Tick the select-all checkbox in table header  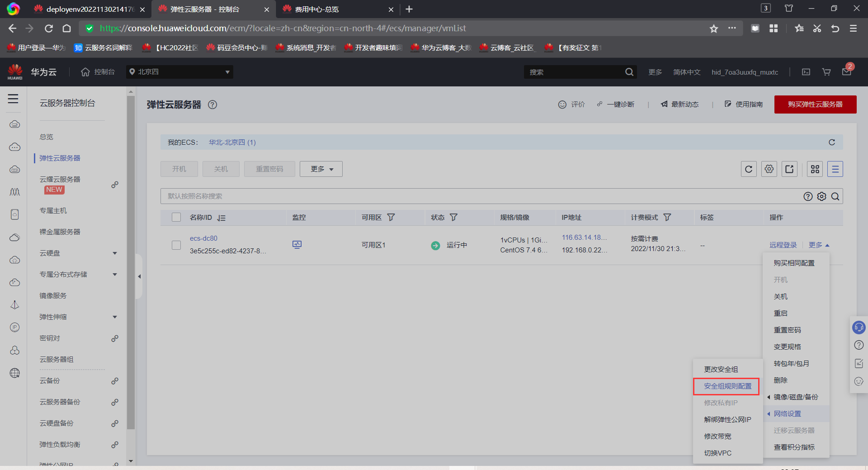[176, 218]
